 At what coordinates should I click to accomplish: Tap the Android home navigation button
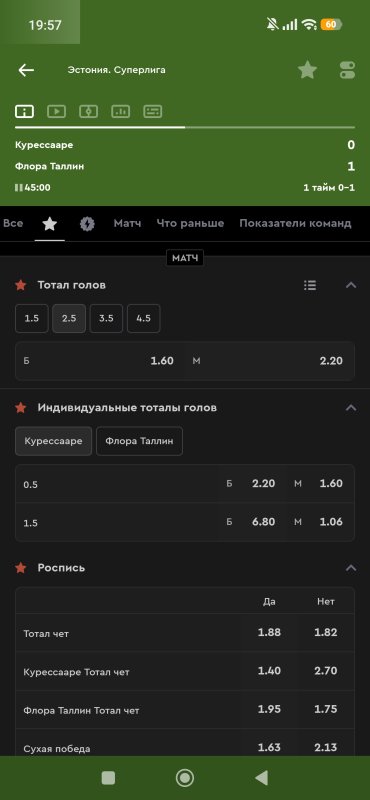click(184, 778)
